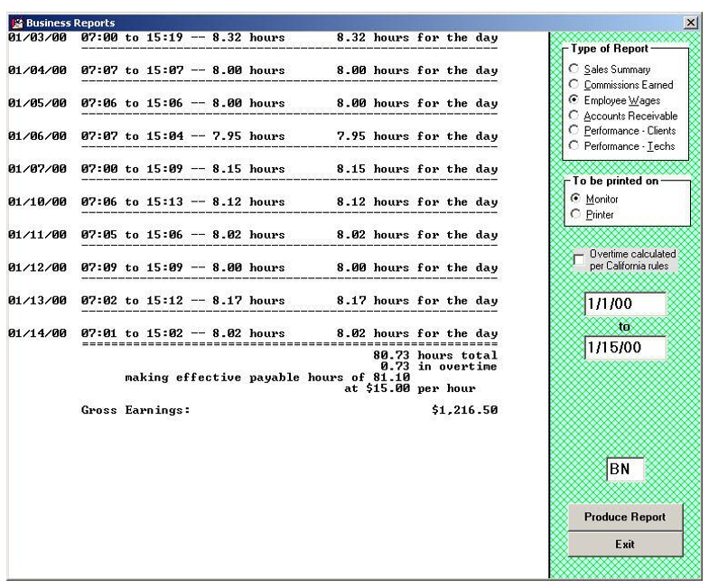Set output to Monitor
709x588 pixels.
[x=574, y=198]
